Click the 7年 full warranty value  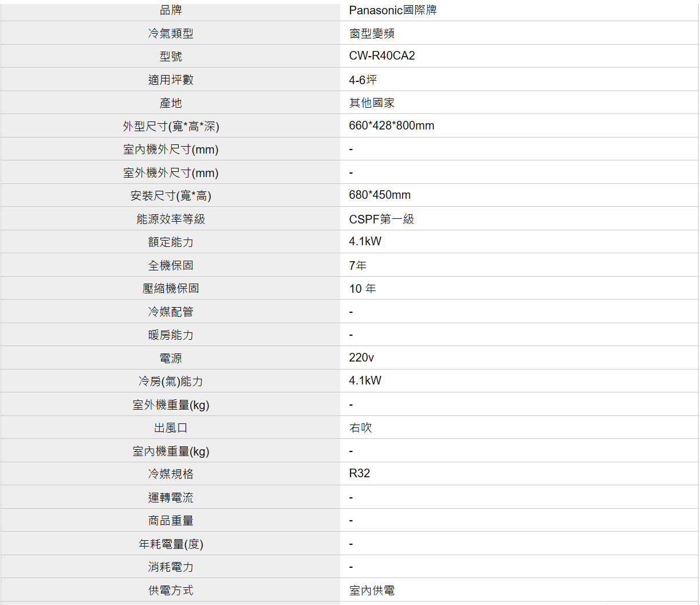click(357, 265)
